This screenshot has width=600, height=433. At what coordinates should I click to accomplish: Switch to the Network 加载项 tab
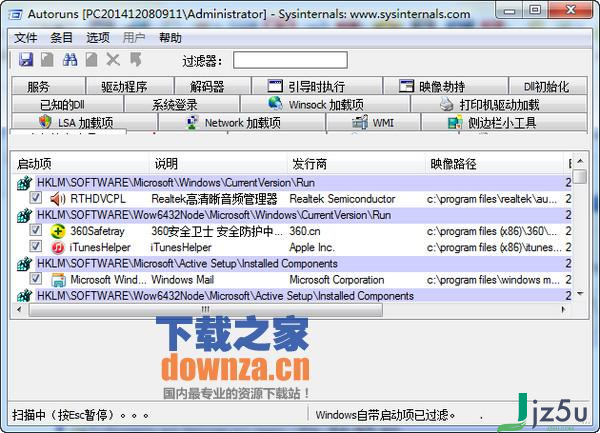pyautogui.click(x=242, y=122)
